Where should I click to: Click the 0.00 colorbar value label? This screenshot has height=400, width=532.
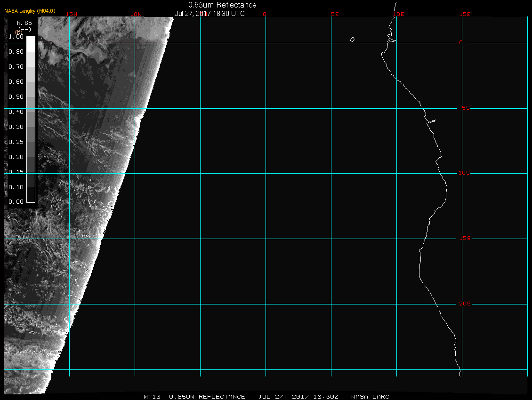pos(16,202)
